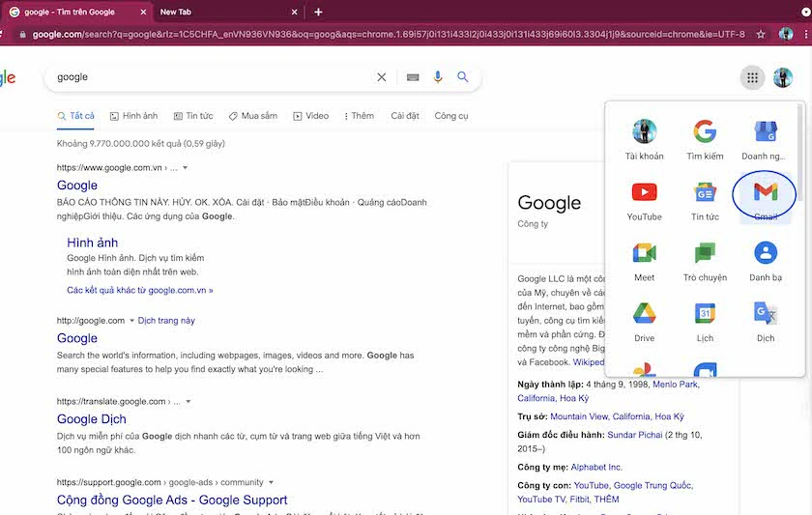Open the Sundar Pichai link
The width and height of the screenshot is (812, 515).
point(634,435)
